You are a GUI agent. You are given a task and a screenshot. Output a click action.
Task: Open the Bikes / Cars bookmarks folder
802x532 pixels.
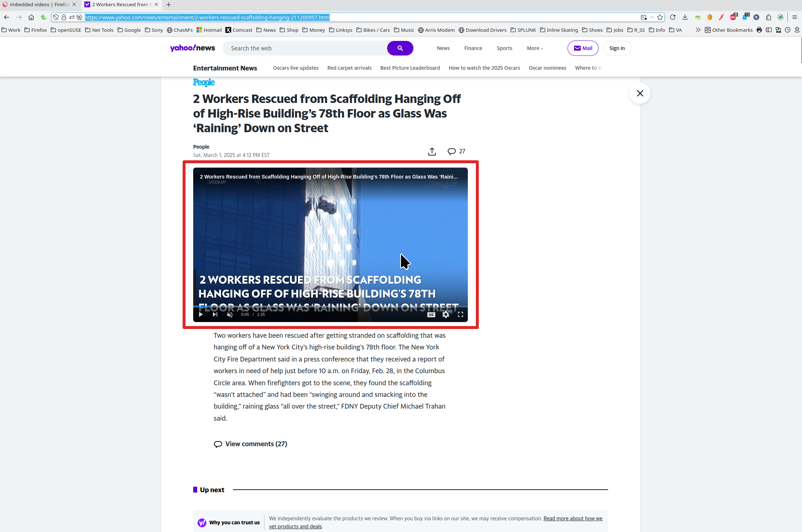pos(373,30)
